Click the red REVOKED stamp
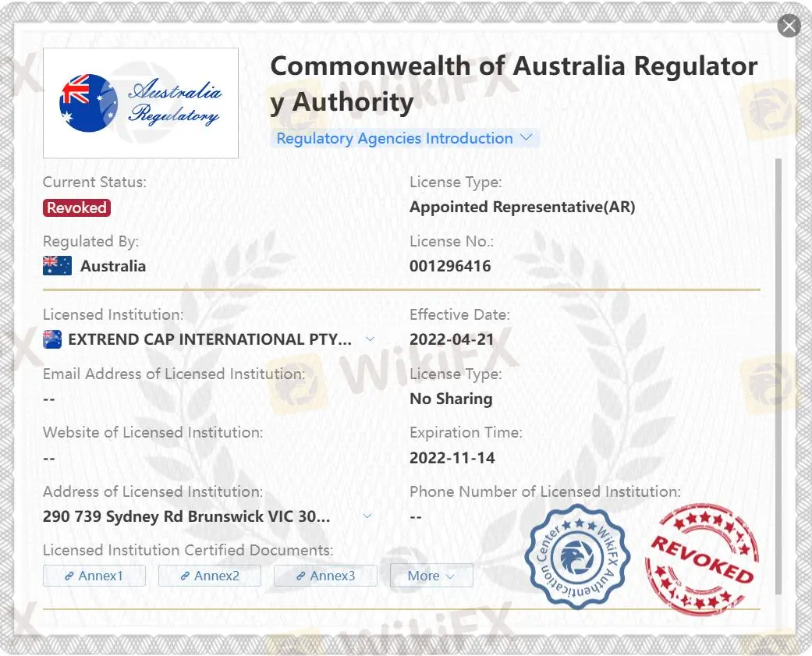Screen dimensions: 812x656 point(700,558)
